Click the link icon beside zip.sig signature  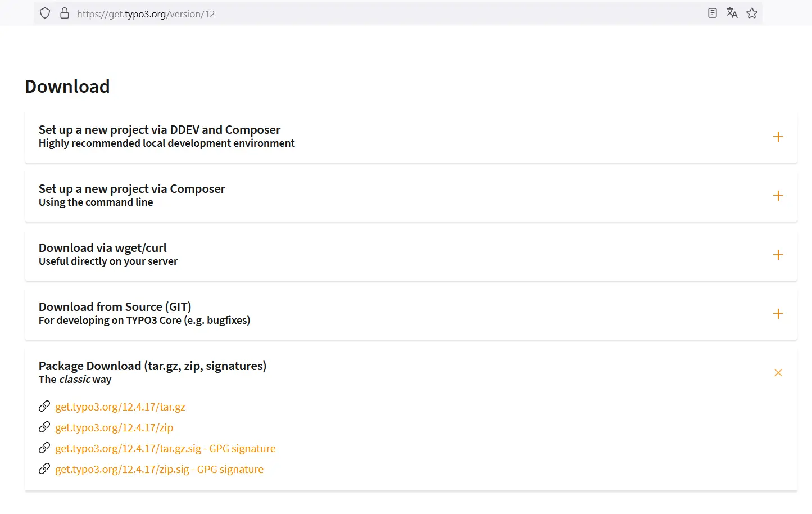[x=44, y=468]
